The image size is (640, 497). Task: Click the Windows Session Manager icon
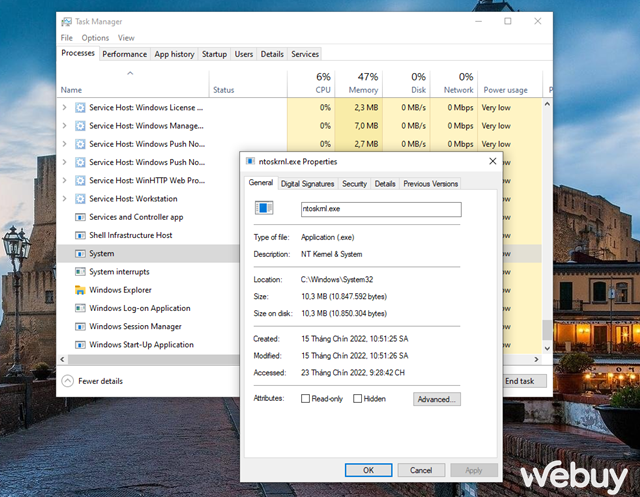click(80, 326)
